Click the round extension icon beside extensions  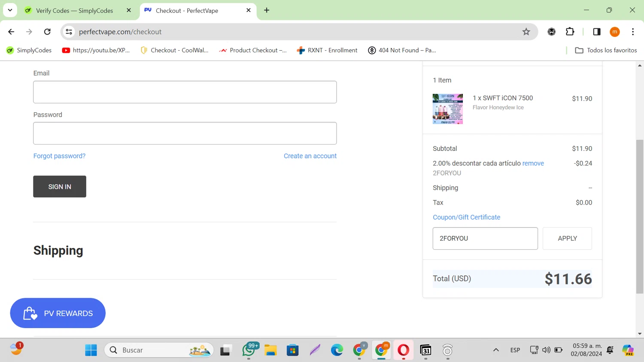pyautogui.click(x=552, y=32)
